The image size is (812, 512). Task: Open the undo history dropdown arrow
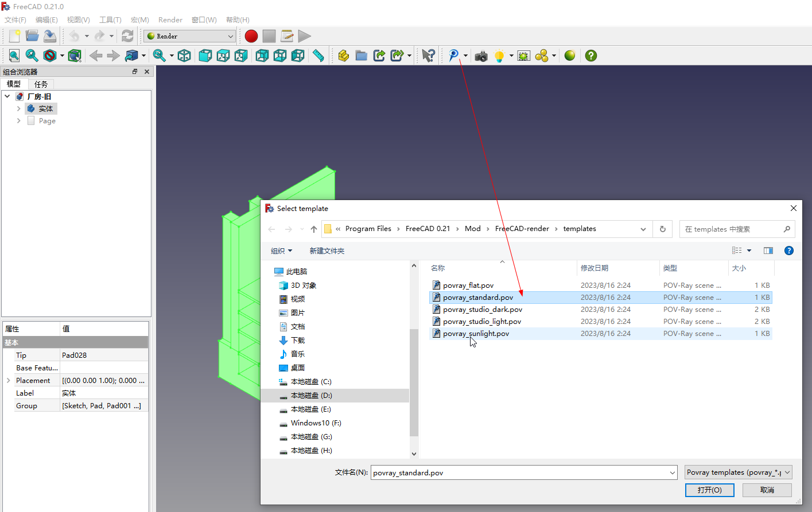87,36
